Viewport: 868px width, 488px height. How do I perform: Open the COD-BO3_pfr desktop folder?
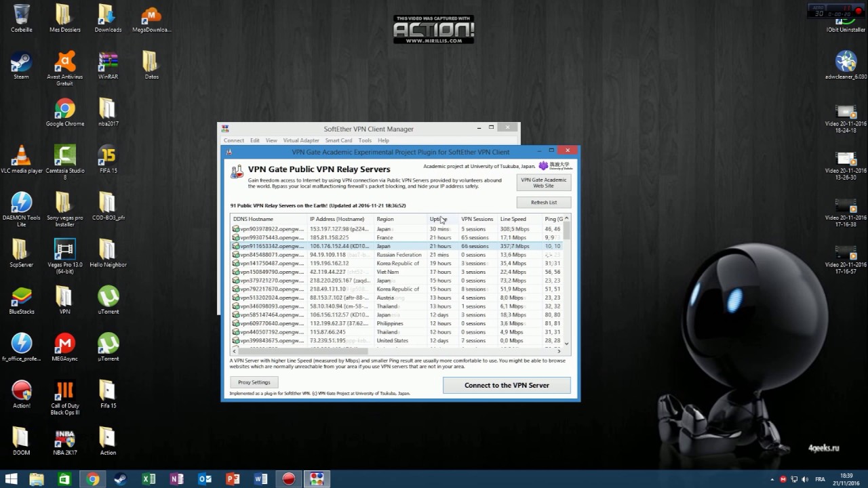point(108,206)
